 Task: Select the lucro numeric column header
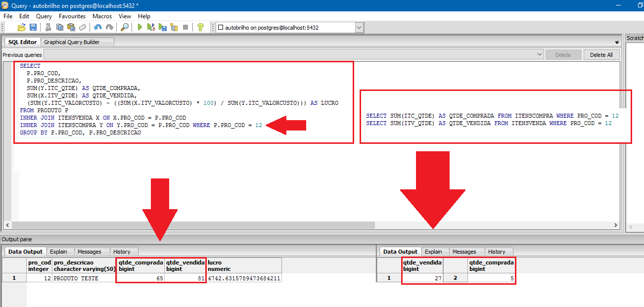[244, 265]
